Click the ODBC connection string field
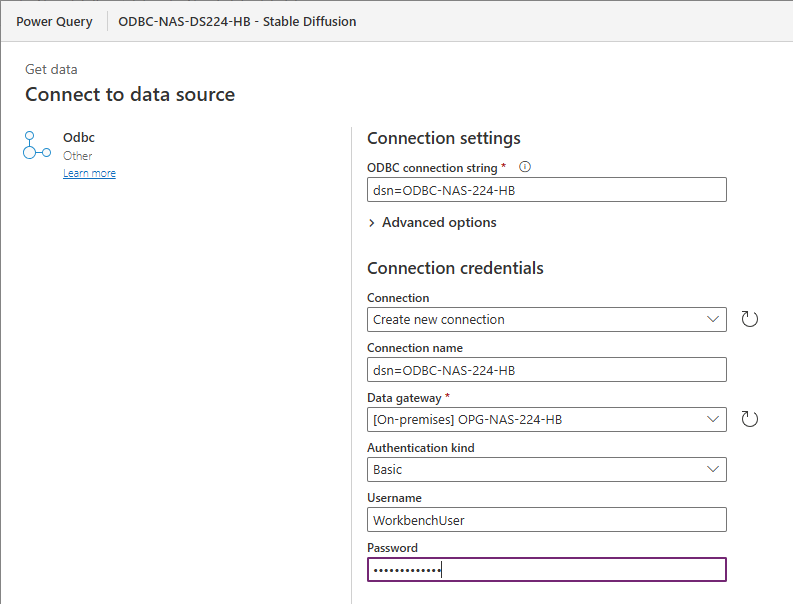This screenshot has height=604, width=793. (x=546, y=190)
